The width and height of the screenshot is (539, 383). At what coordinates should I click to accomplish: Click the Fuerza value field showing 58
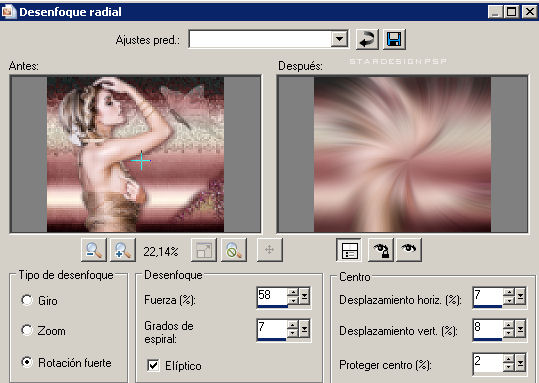point(272,296)
